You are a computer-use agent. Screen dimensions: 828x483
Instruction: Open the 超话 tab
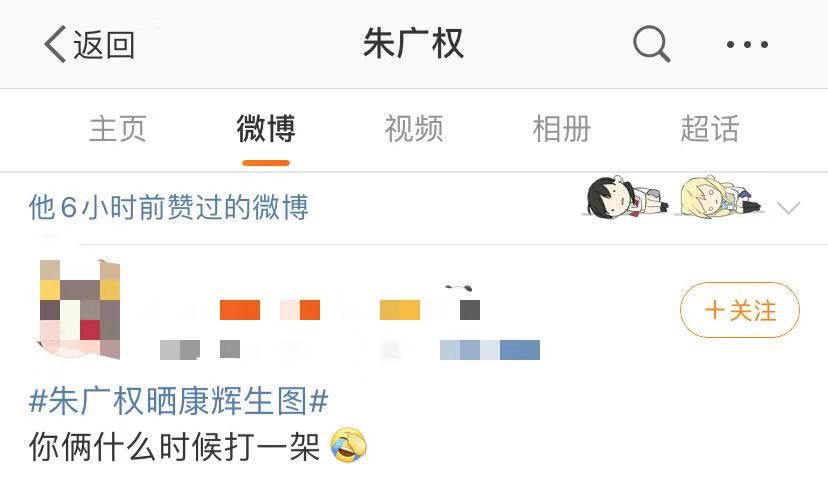click(x=709, y=129)
